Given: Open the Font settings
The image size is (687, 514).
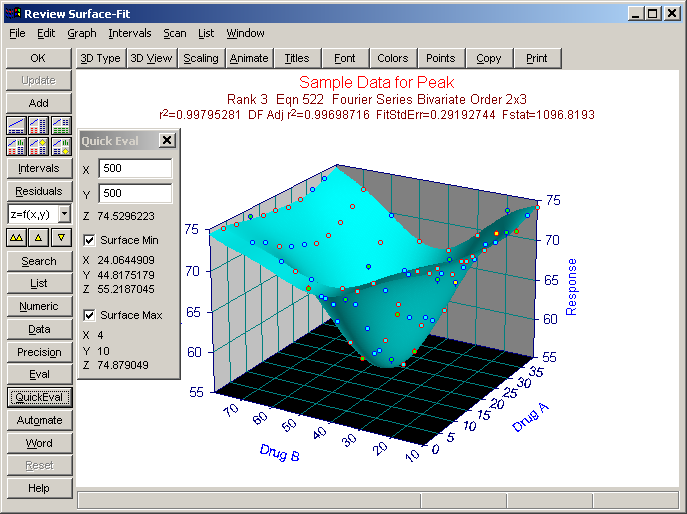Looking at the screenshot, I should pyautogui.click(x=345, y=58).
